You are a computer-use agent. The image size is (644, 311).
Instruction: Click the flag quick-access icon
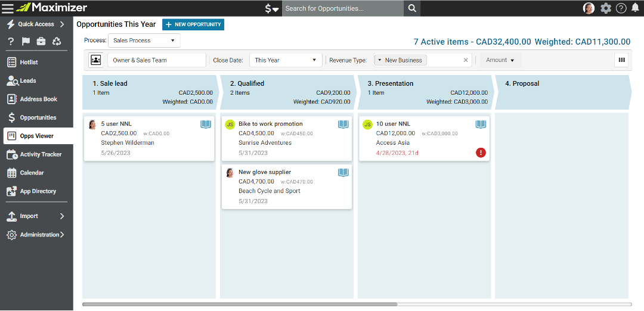coord(26,42)
